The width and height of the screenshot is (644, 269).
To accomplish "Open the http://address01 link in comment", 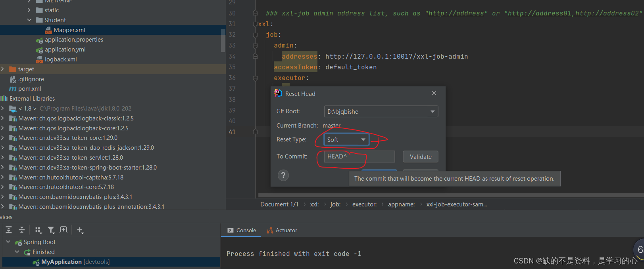I will [540, 13].
